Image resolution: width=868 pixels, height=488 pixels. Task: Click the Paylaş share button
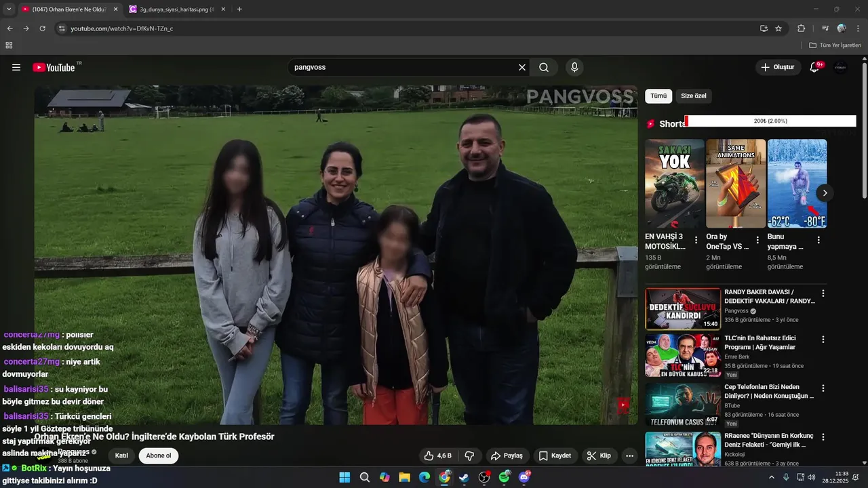[507, 455]
